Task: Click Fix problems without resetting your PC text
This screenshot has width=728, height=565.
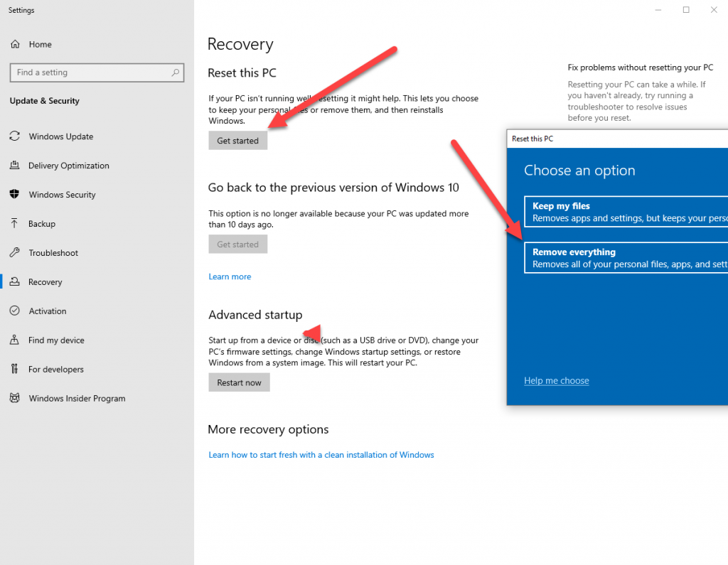Action: 641,68
